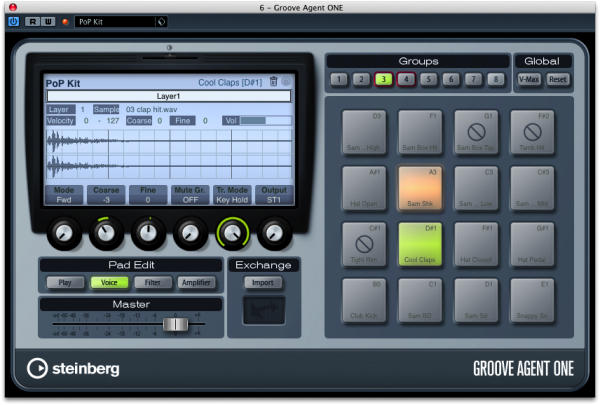
Task: Click the Import button under Exchange
Action: 263,283
